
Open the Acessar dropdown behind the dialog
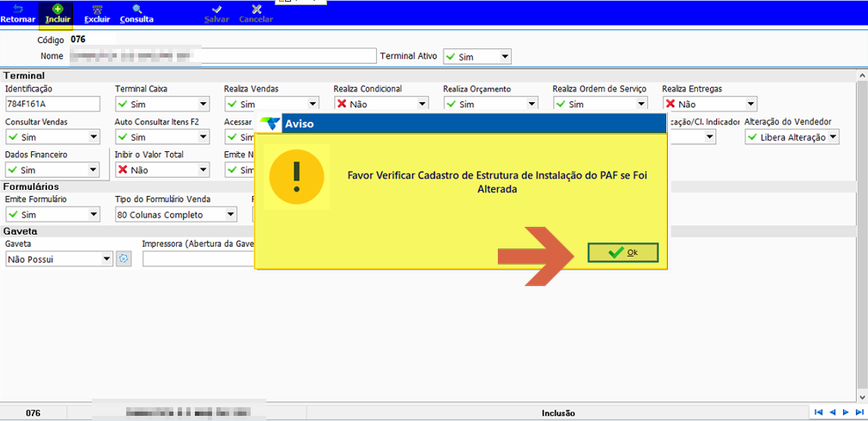pos(240,137)
